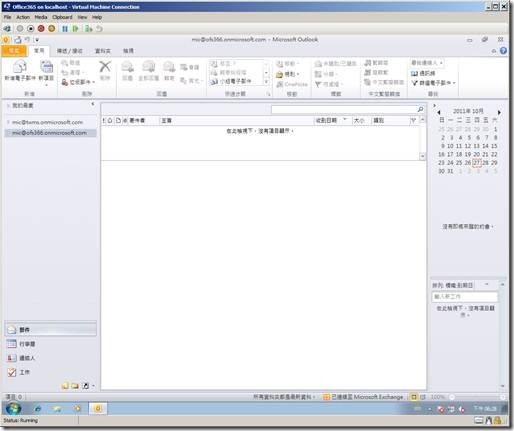Open the Find a Contact box dropdown
Image resolution: width=514 pixels, height=431 pixels.
(x=441, y=63)
